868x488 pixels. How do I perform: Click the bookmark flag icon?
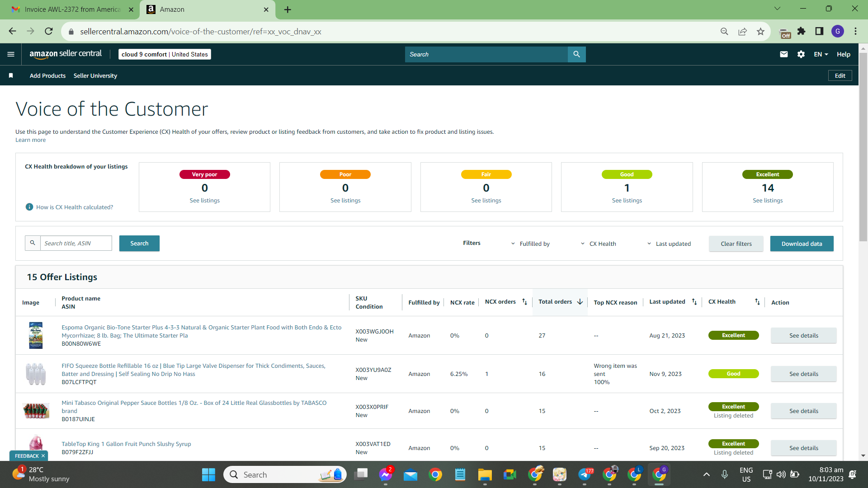(11, 75)
